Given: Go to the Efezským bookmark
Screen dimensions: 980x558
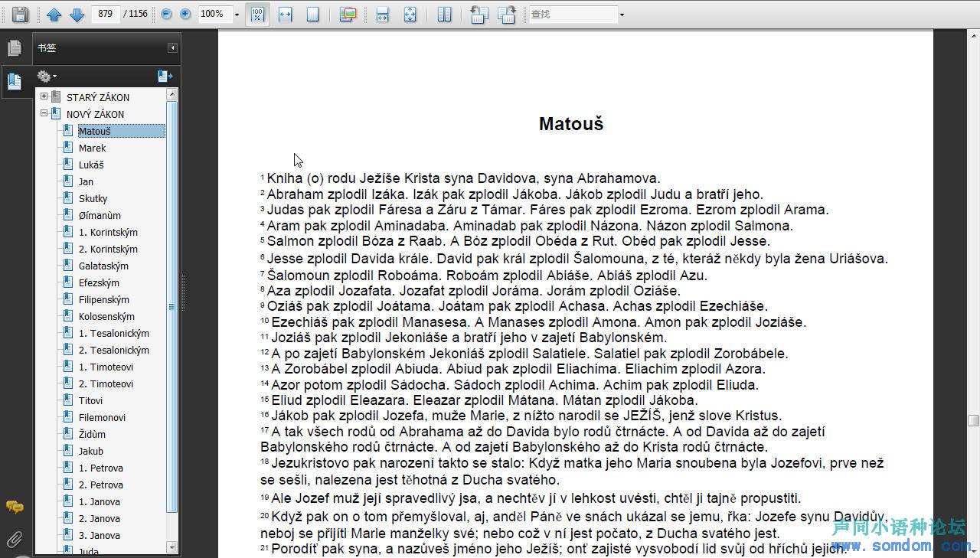Looking at the screenshot, I should tap(99, 282).
